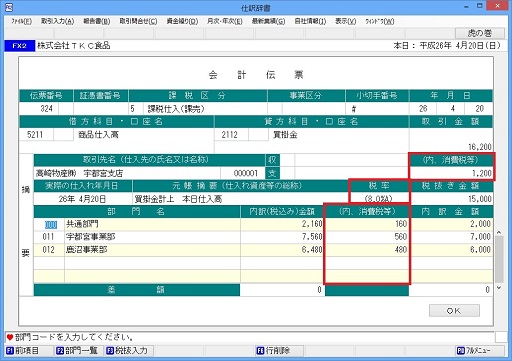Click the actual purchase date 26年 4月20日
The width and height of the screenshot is (512, 361).
pos(82,199)
